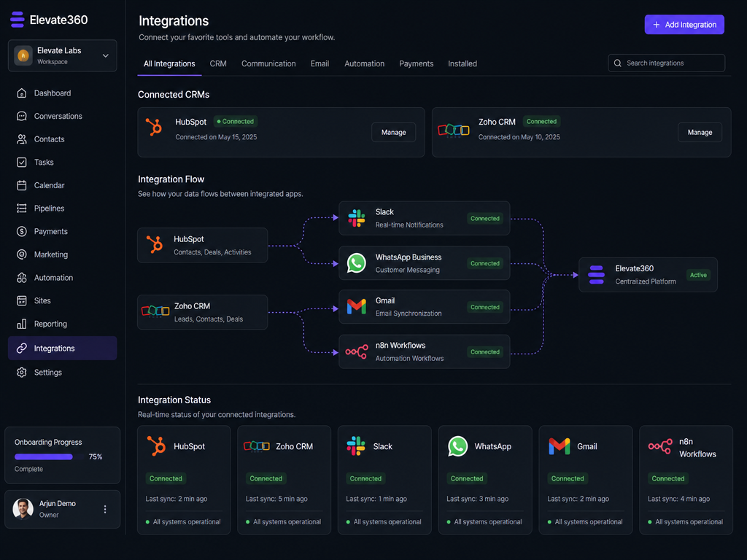Click Gmail logo in Integration Status card
Screen dimensions: 747x560
(x=560, y=446)
